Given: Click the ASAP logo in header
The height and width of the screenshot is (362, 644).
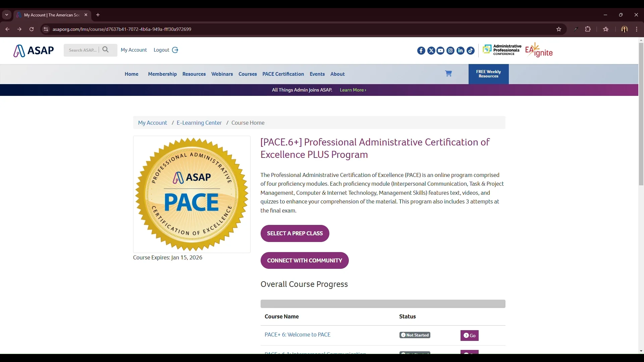Looking at the screenshot, I should point(34,51).
